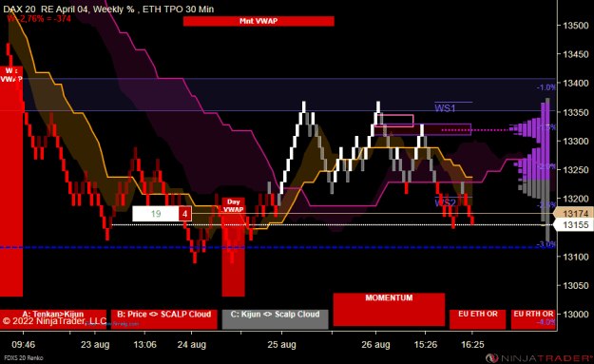Select the gray C: Kijun <> Scalp Cloud box
Viewport: 594px width, 364px height.
pos(275,319)
